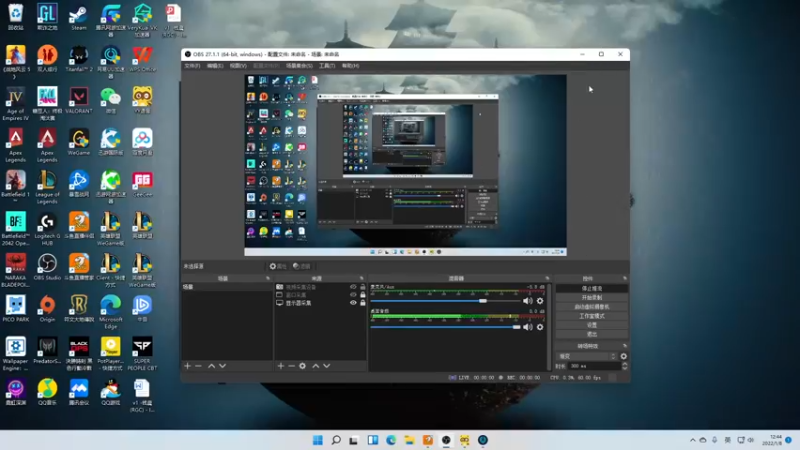Viewport: 800px width, 450px height.
Task: Pop out the Scene Transitions dock panel
Action: coord(625,346)
